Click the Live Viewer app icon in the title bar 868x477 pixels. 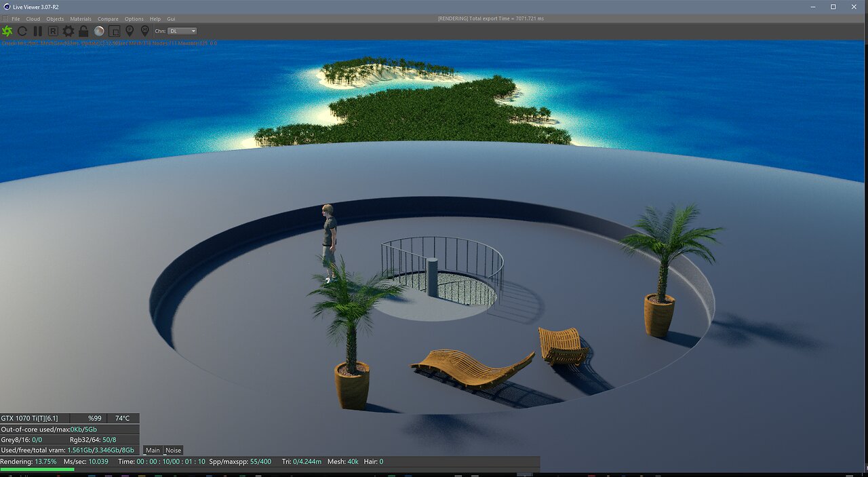pyautogui.click(x=6, y=6)
